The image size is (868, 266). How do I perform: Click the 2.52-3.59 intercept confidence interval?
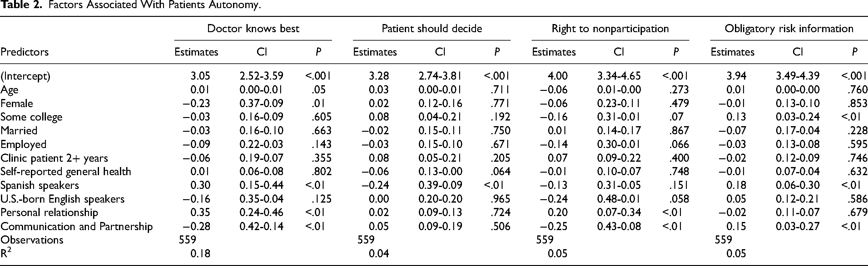point(261,76)
